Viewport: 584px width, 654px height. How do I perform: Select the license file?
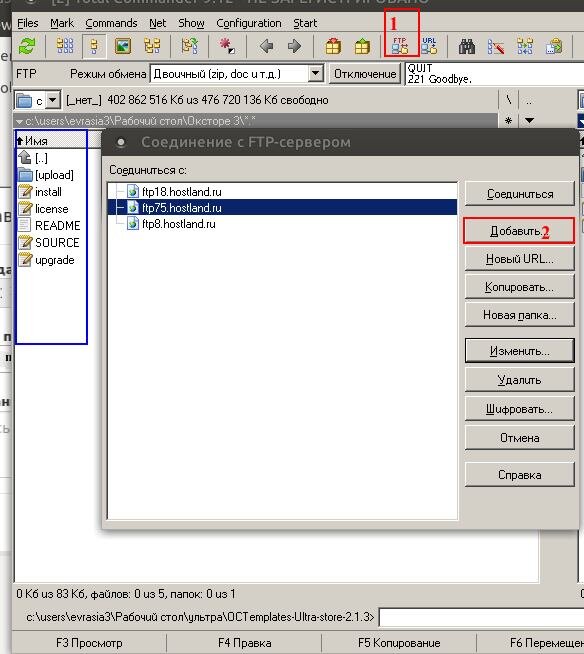coord(43,209)
